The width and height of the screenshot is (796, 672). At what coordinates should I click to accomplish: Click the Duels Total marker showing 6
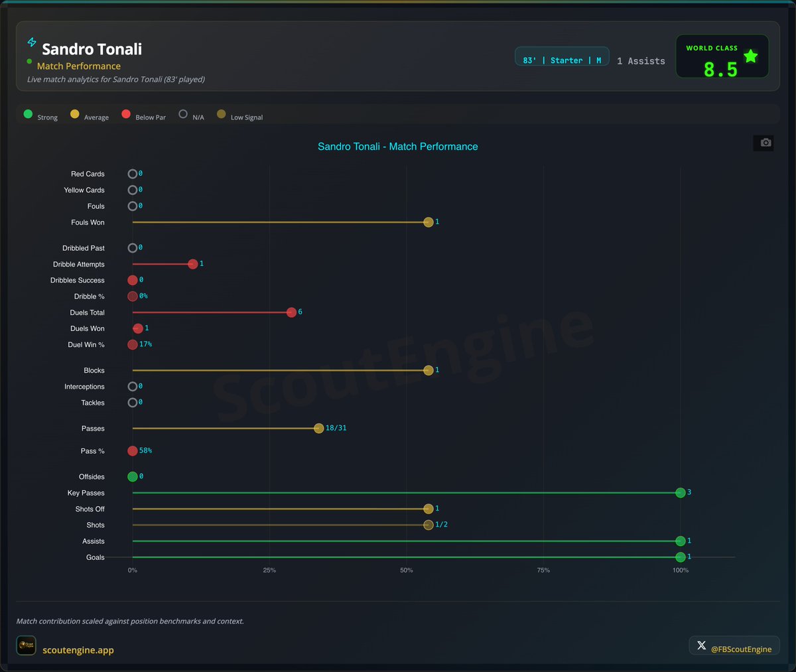[x=291, y=312]
